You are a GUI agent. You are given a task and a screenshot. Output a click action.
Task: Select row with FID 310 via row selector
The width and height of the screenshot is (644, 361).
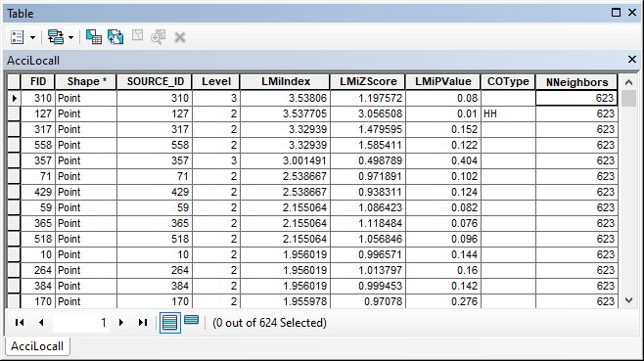pyautogui.click(x=14, y=98)
